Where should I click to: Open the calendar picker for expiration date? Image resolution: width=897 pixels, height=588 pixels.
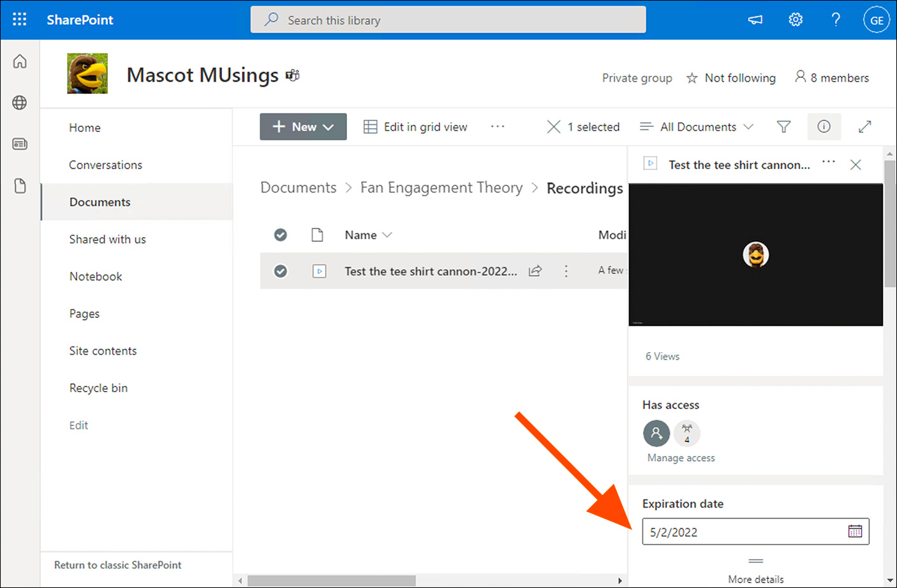tap(855, 531)
